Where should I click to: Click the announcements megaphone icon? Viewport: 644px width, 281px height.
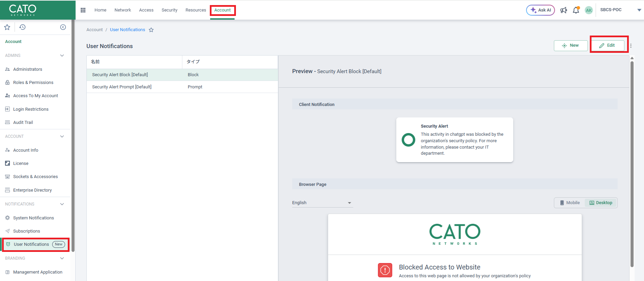coord(564,10)
